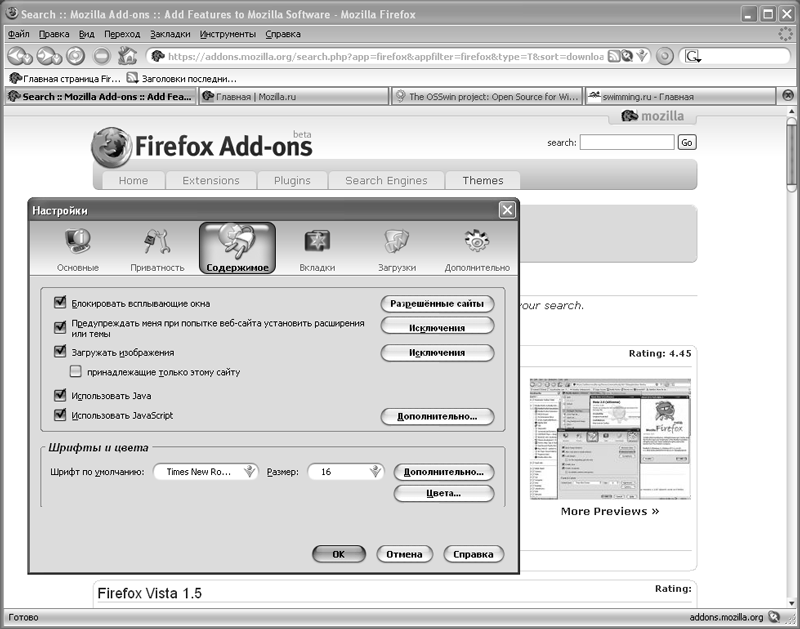Image resolution: width=800 pixels, height=629 pixels.
Task: Click the add-ons search input field
Action: pyautogui.click(x=626, y=143)
